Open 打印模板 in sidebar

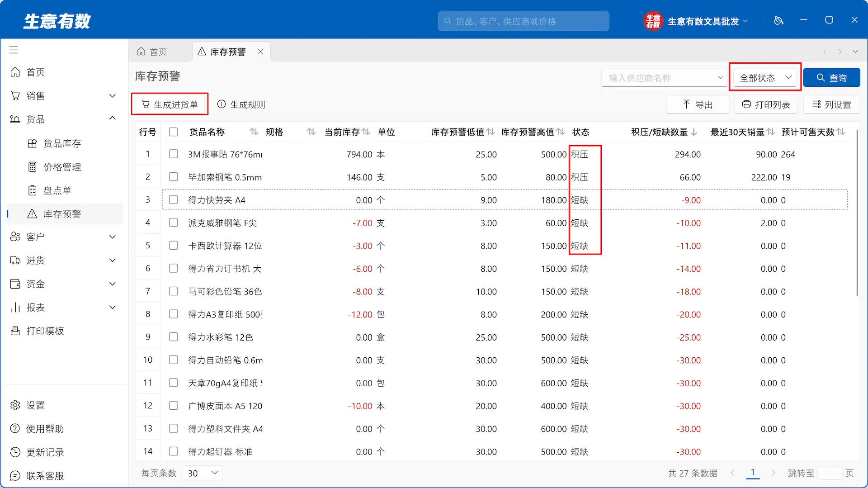65,331
